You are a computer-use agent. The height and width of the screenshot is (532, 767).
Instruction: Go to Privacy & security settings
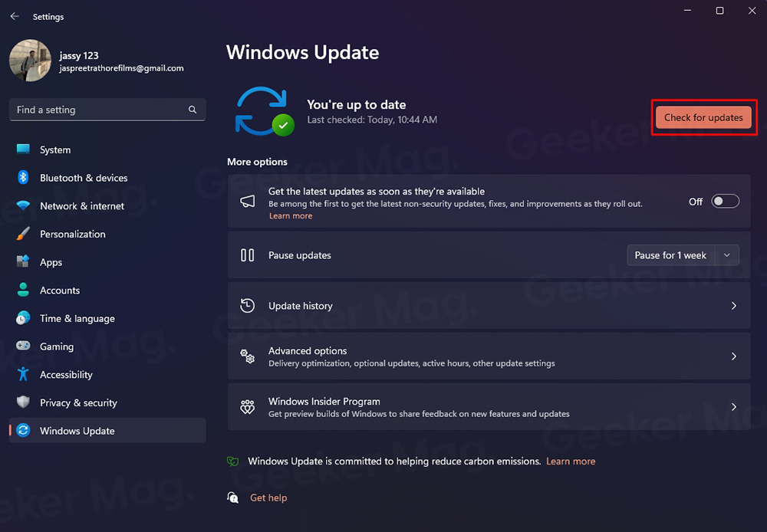(x=107, y=402)
